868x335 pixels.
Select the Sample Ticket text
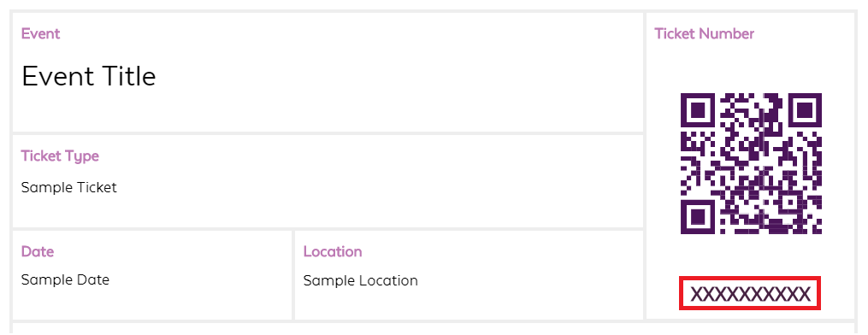(69, 187)
